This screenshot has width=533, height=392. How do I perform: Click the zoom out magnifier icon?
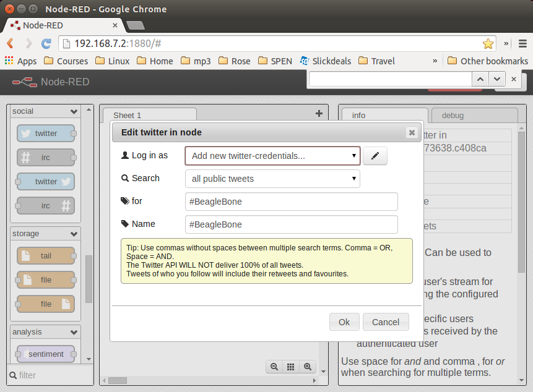pyautogui.click(x=274, y=367)
